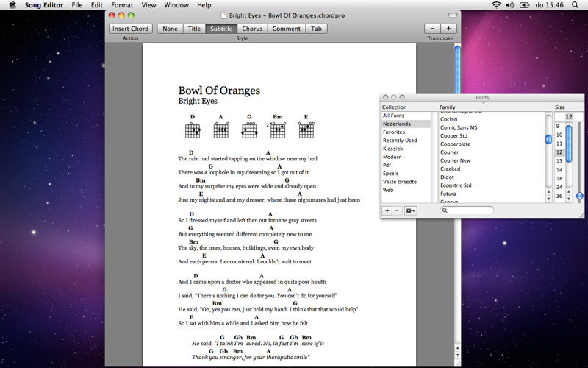Apply the Tab style

pyautogui.click(x=317, y=29)
